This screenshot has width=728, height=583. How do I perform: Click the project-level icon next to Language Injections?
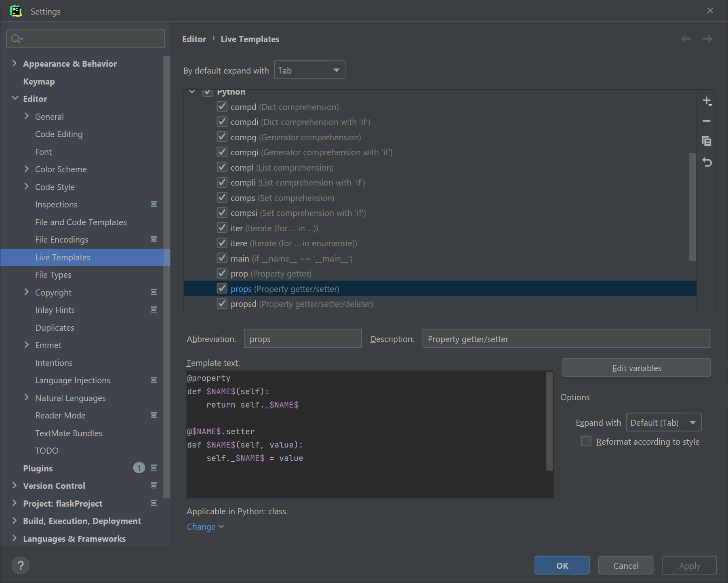pos(154,380)
